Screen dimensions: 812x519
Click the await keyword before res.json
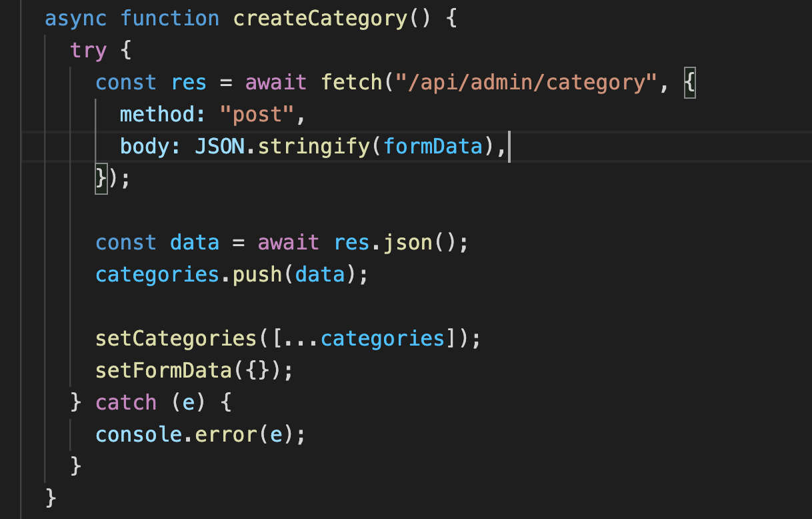(288, 242)
